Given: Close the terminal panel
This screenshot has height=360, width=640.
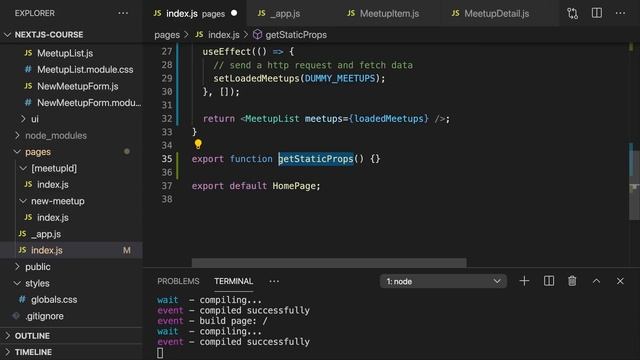Looking at the screenshot, I should (620, 281).
